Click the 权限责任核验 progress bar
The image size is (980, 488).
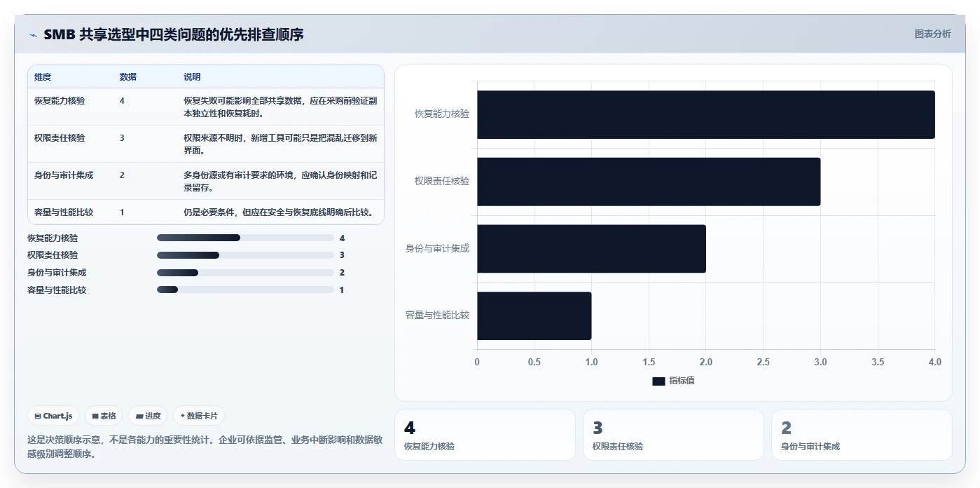point(245,255)
